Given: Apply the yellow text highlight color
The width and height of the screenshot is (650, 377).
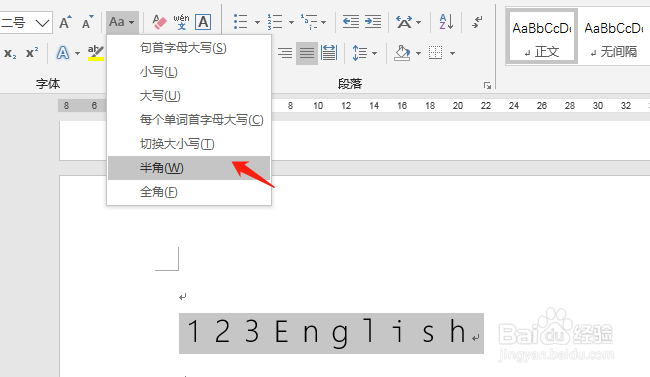Looking at the screenshot, I should [96, 53].
